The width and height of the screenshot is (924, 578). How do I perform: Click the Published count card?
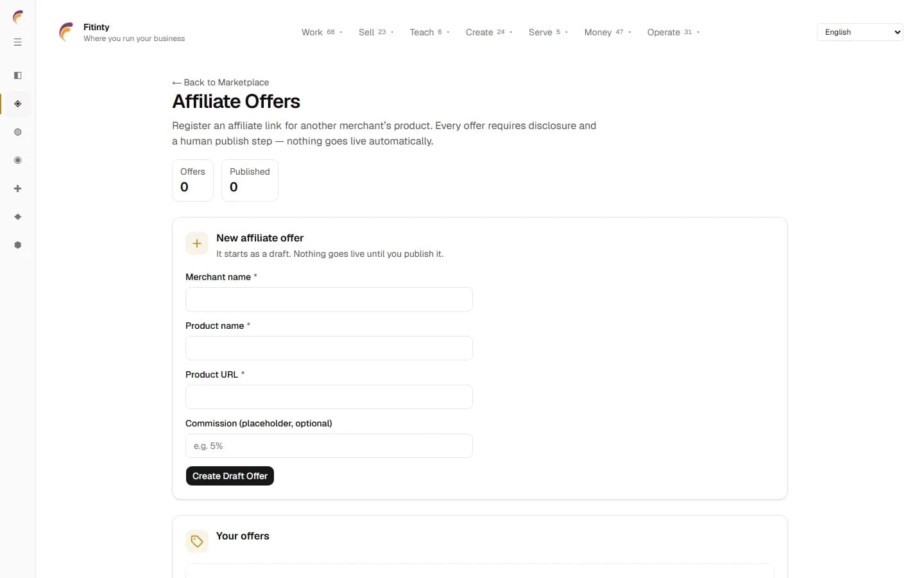[250, 180]
